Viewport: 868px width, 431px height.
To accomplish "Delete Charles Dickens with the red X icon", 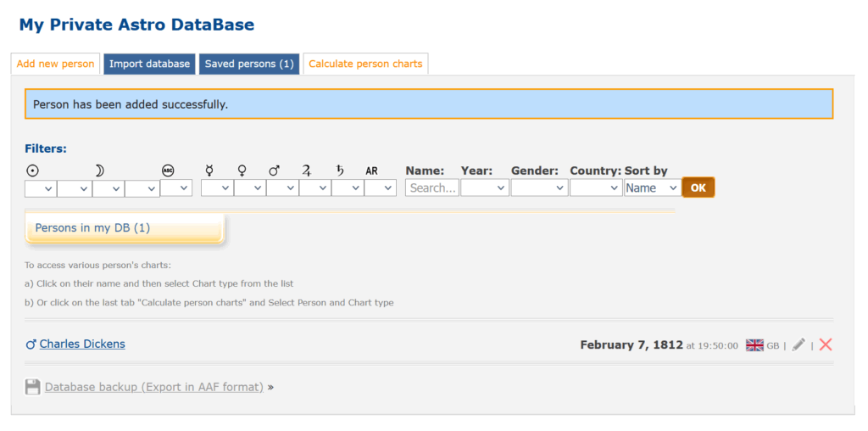I will pos(826,344).
